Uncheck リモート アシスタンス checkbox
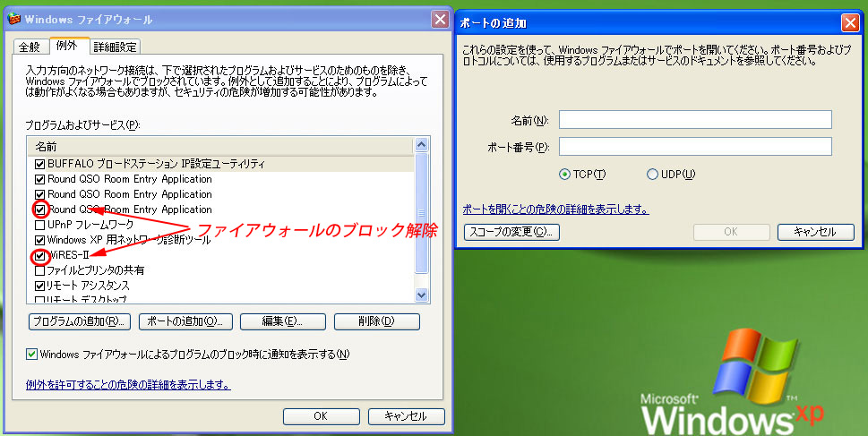This screenshot has width=868, height=436. [x=39, y=286]
